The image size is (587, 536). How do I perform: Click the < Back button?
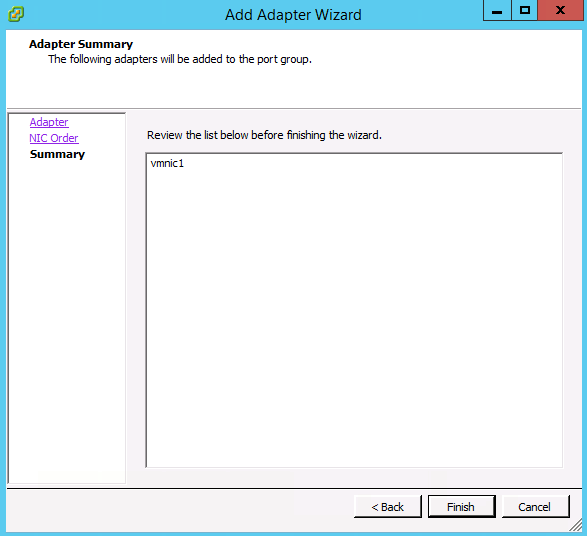point(387,507)
